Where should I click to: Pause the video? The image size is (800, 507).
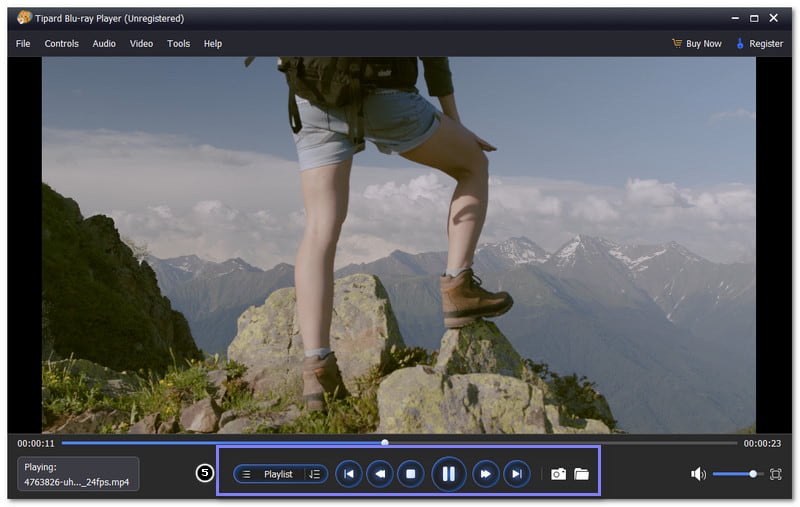tap(448, 474)
